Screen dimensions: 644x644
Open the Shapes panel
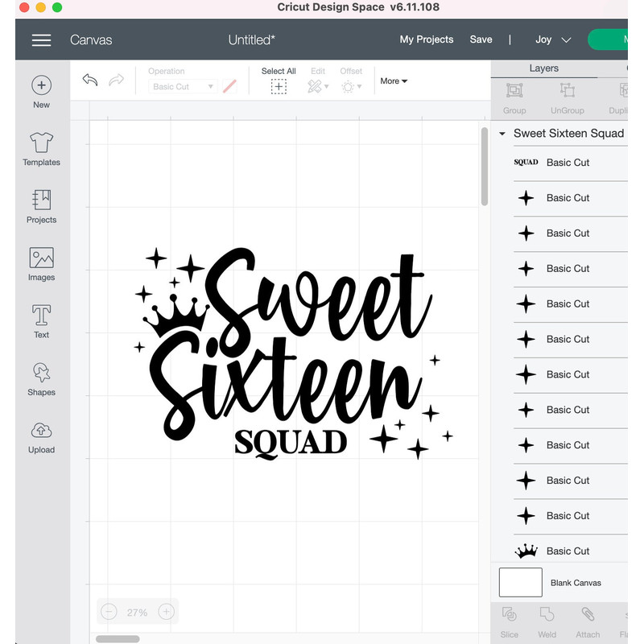(41, 379)
